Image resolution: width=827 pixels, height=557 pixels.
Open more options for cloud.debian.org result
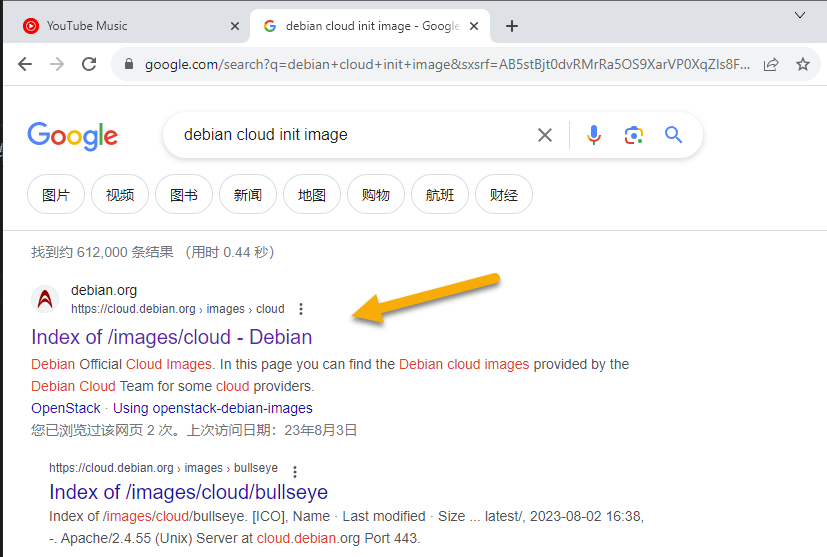tap(301, 309)
